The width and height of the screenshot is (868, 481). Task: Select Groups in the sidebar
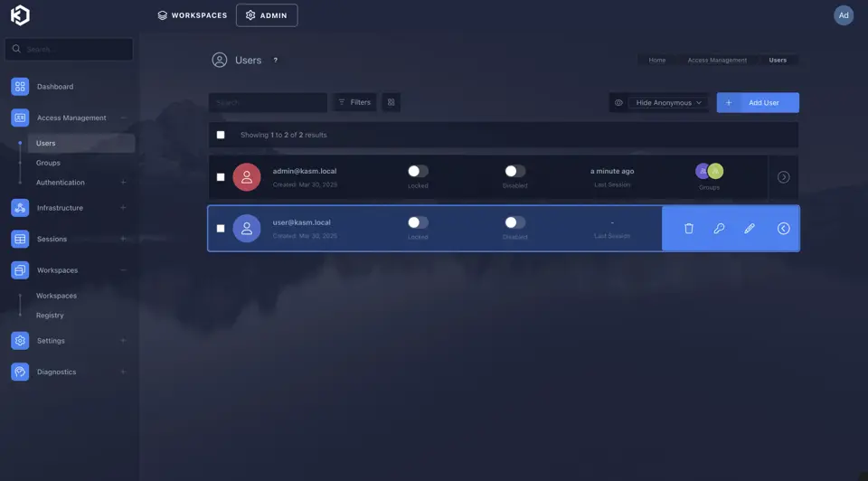[48, 163]
